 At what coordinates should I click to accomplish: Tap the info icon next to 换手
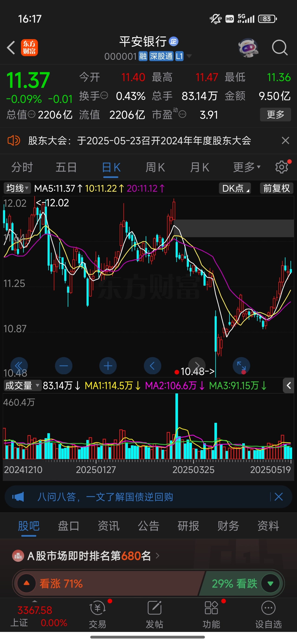104,95
